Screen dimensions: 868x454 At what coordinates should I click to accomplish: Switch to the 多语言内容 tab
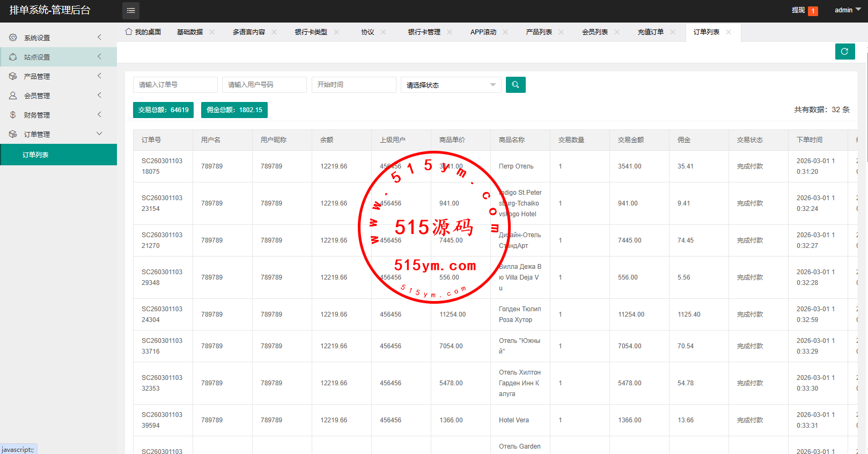tap(249, 32)
